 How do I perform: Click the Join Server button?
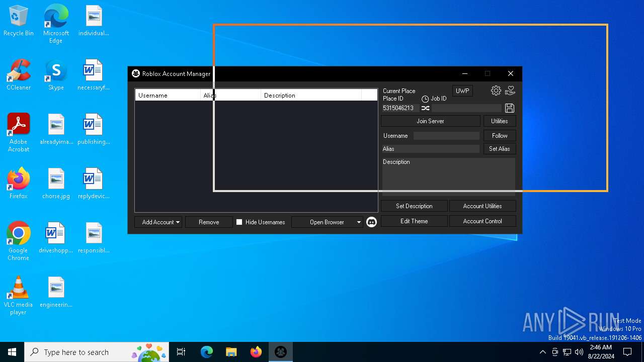coord(431,121)
